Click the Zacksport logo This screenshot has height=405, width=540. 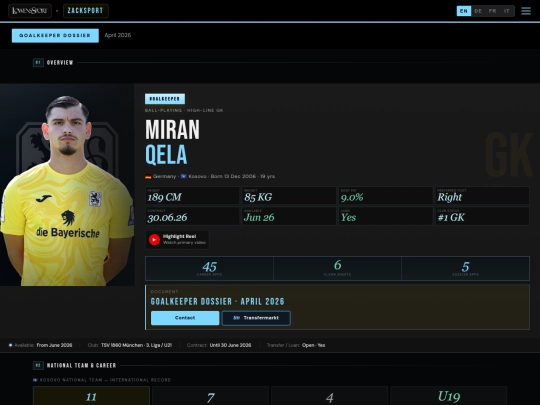point(85,11)
